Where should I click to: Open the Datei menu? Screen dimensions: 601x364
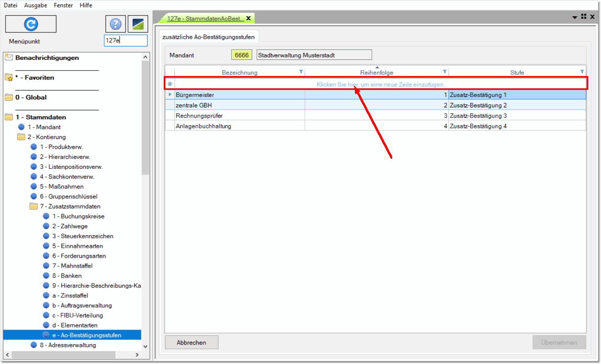[11, 5]
